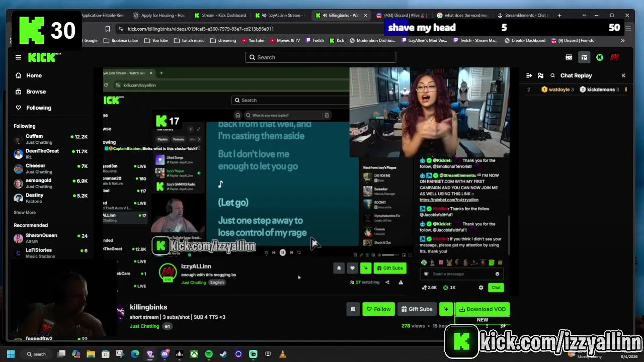Open the Destiny channel in Following

[50, 198]
